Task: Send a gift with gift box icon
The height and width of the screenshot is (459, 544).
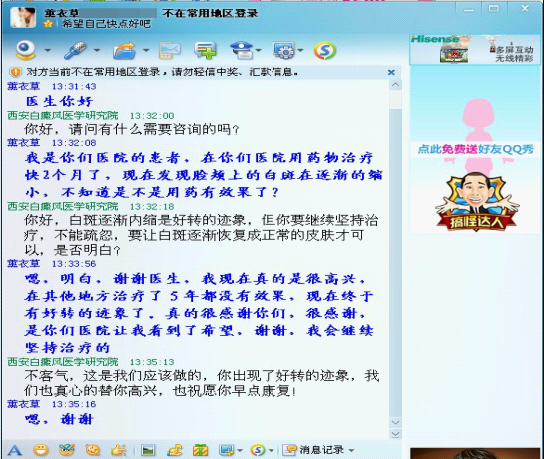Action: (201, 450)
